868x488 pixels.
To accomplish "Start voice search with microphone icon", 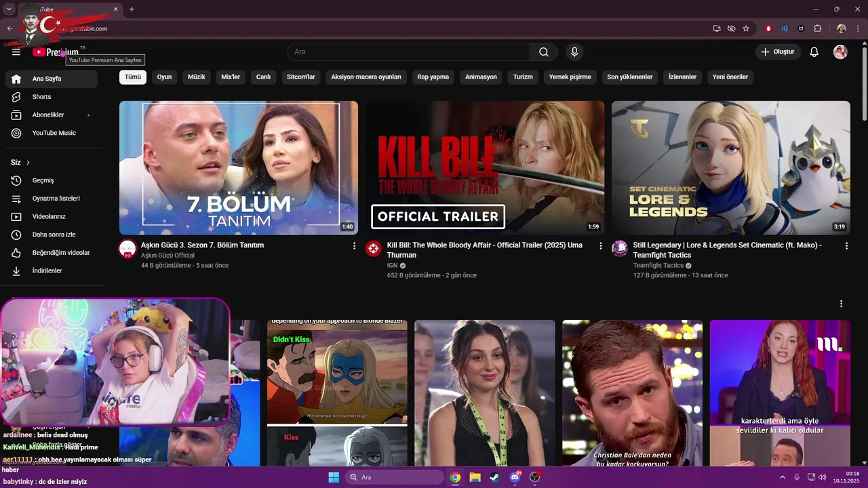I will [574, 52].
